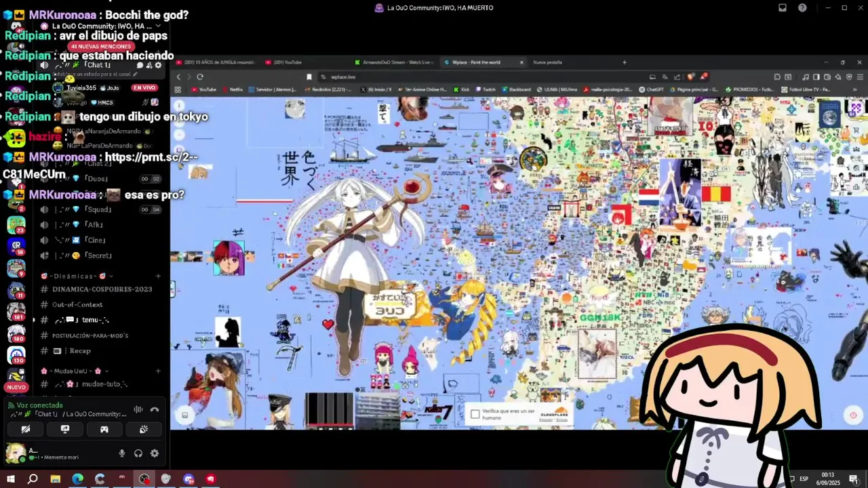Open the Netflix bookmark
868x488 pixels.
[x=233, y=89]
